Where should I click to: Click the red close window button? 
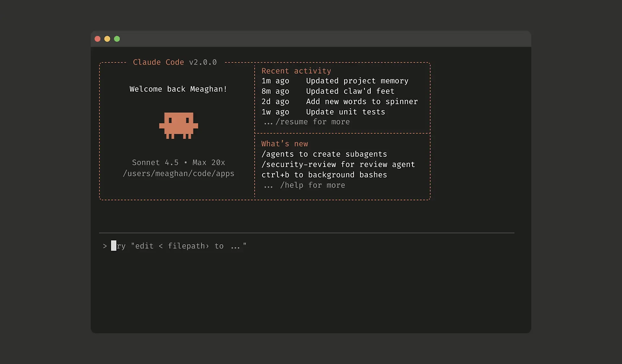98,39
